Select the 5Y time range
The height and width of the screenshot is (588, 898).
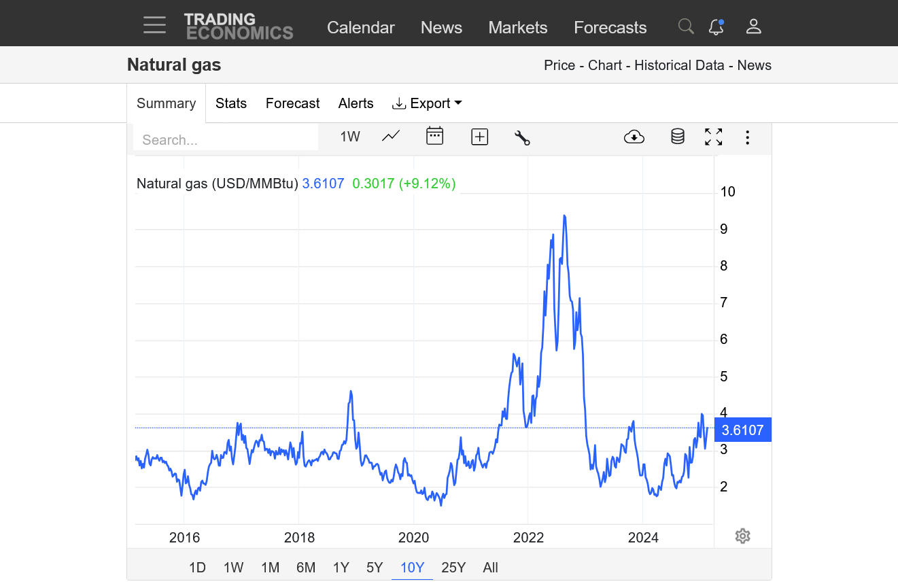click(x=375, y=568)
